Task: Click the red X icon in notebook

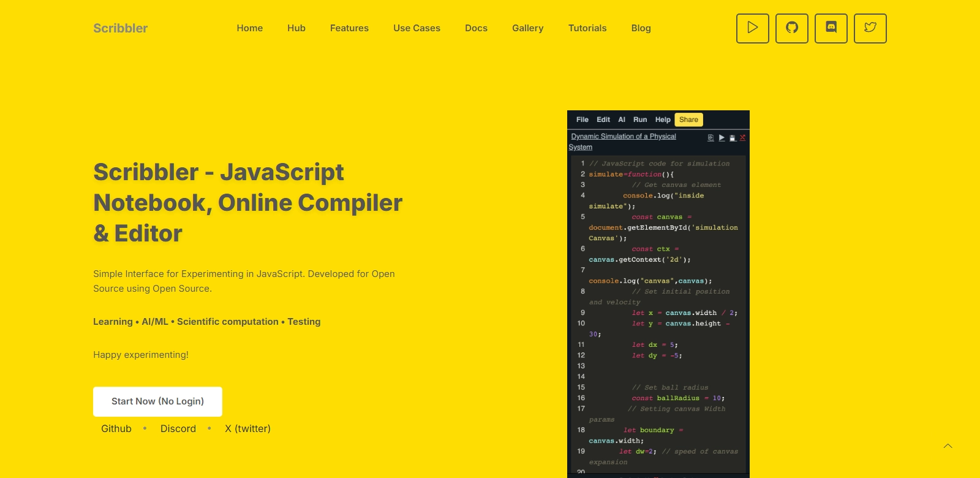Action: [742, 138]
